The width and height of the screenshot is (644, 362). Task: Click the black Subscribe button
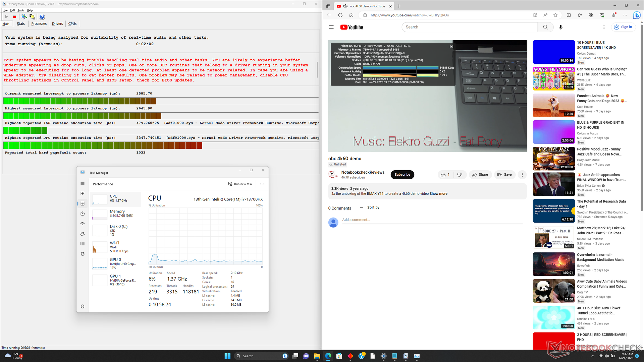[x=402, y=175]
